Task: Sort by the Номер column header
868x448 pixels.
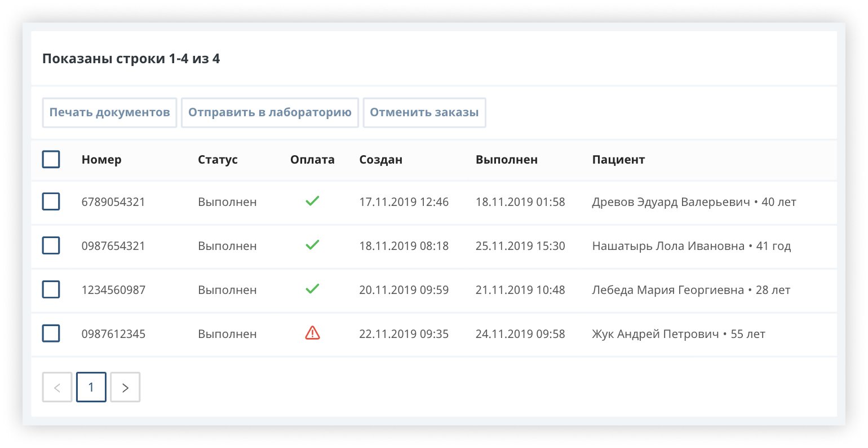Action: 101,160
